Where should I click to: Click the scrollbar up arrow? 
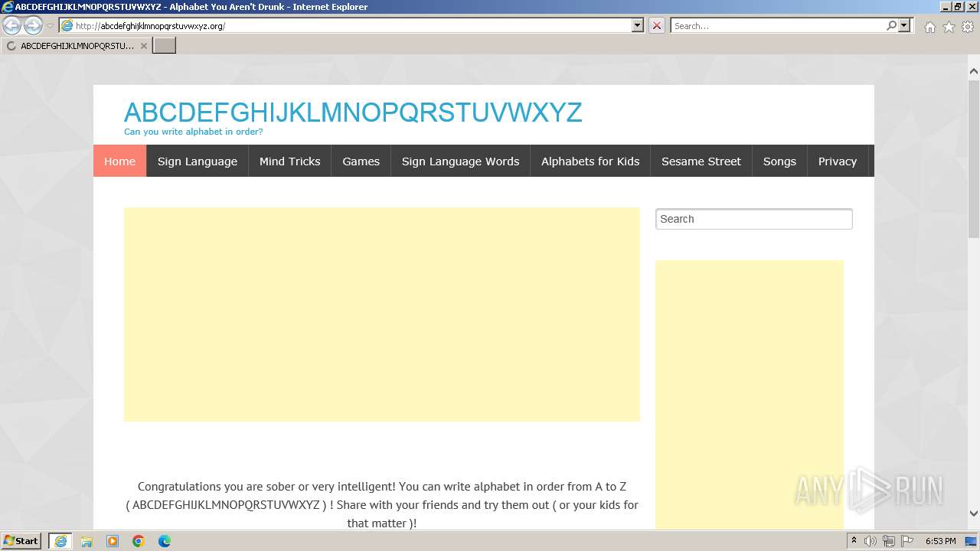pos(974,72)
